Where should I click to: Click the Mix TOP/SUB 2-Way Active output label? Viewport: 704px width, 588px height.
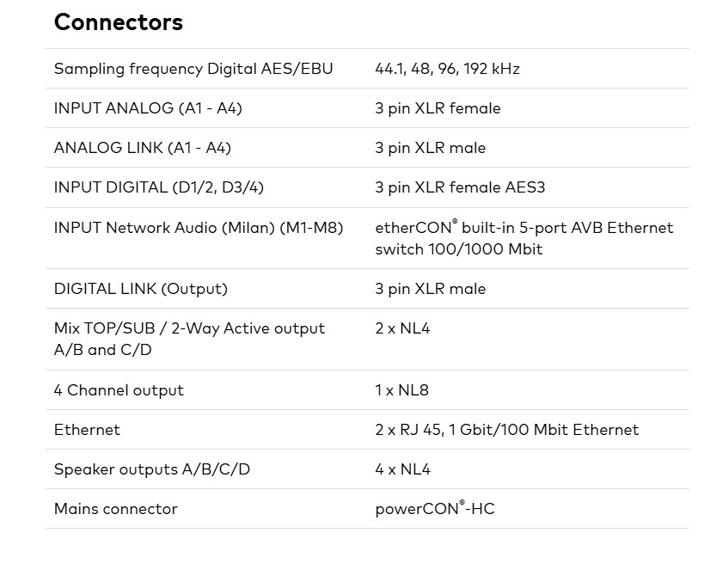189,339
